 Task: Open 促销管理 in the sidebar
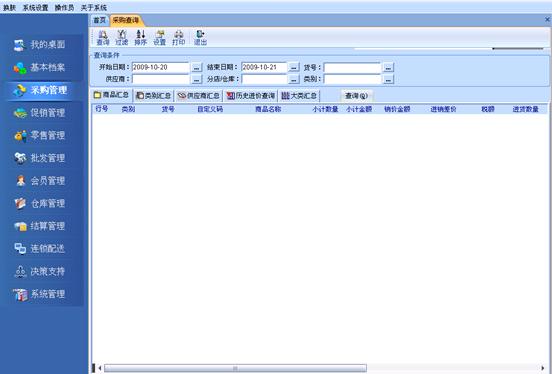pyautogui.click(x=39, y=113)
